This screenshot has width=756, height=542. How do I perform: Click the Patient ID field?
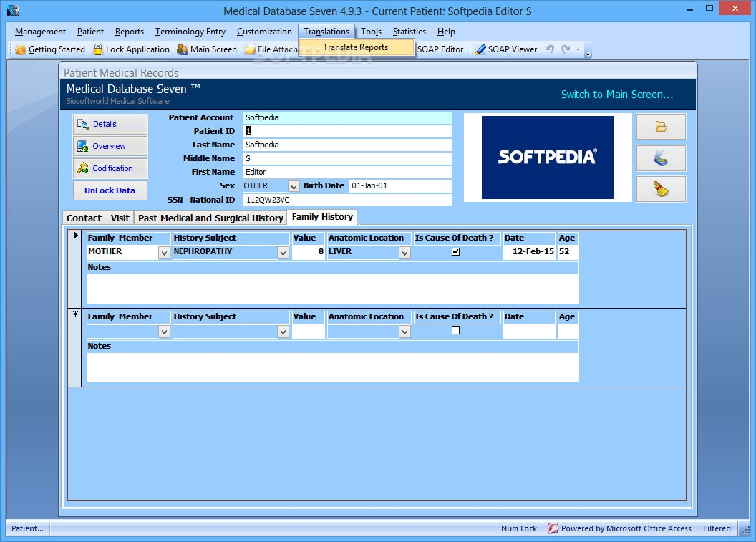point(346,131)
